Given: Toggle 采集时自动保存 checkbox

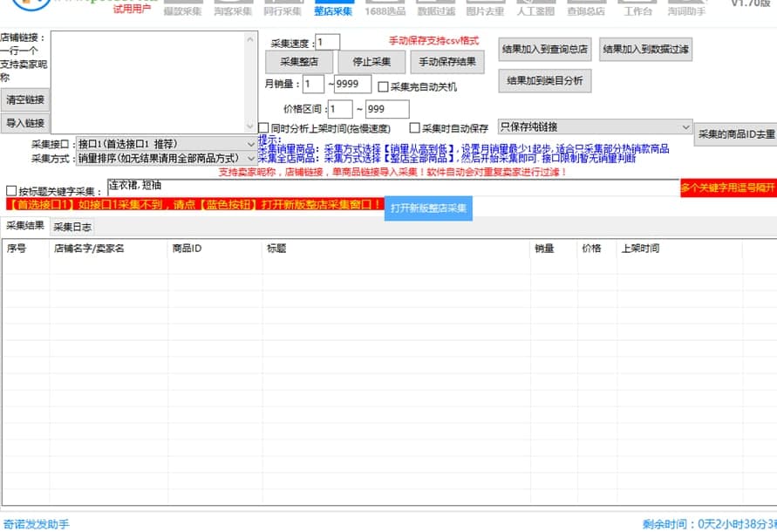Looking at the screenshot, I should coord(415,128).
